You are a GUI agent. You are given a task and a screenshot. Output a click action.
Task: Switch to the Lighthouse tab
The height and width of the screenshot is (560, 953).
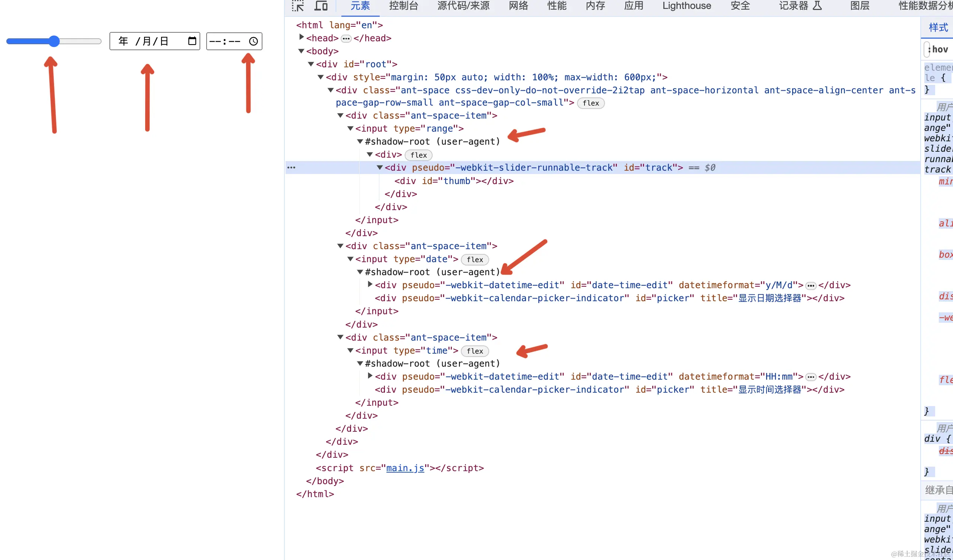pyautogui.click(x=686, y=6)
